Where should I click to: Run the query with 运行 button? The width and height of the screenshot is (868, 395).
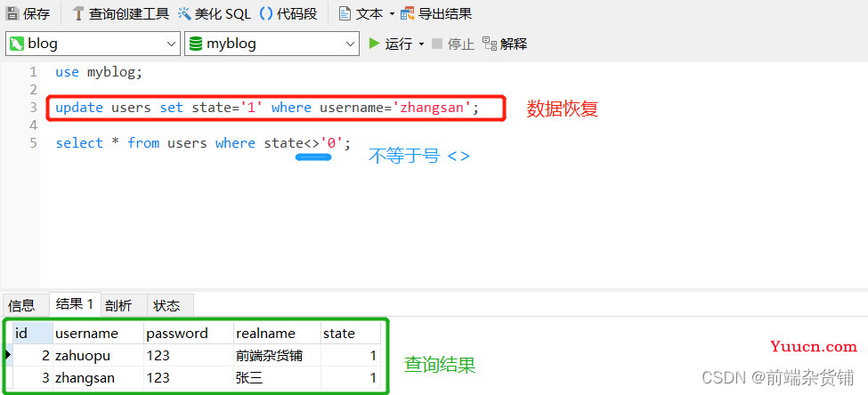(390, 44)
